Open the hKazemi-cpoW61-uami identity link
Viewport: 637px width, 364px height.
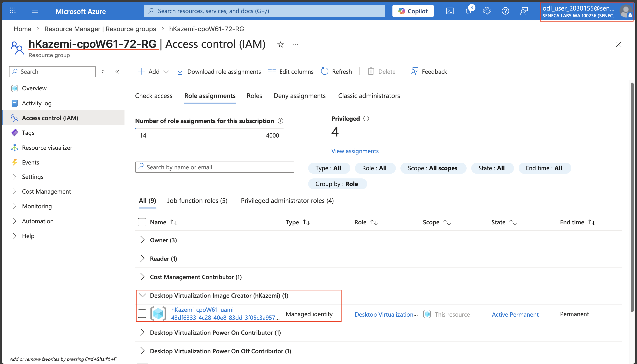tap(202, 310)
